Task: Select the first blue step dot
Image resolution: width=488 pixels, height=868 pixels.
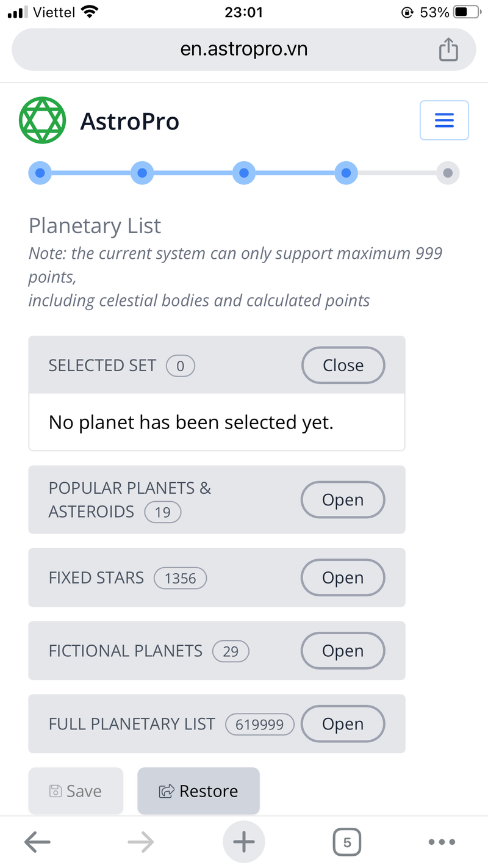Action: coord(40,173)
